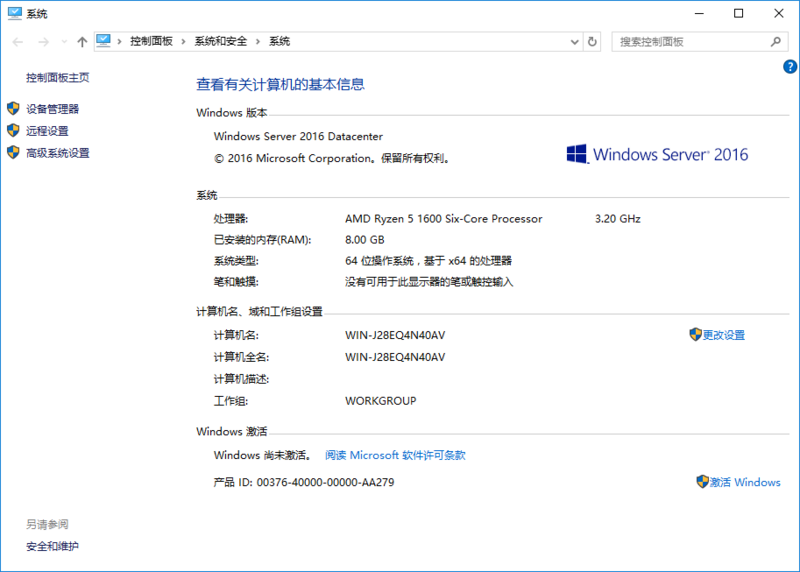Focus the 搜索控制面板 search field

click(x=699, y=42)
